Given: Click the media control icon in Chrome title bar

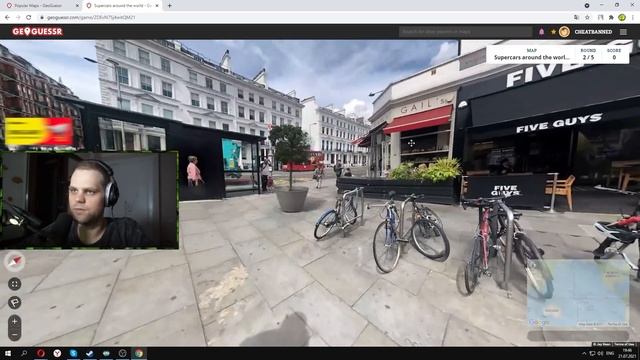Looking at the screenshot, I should 587,5.
